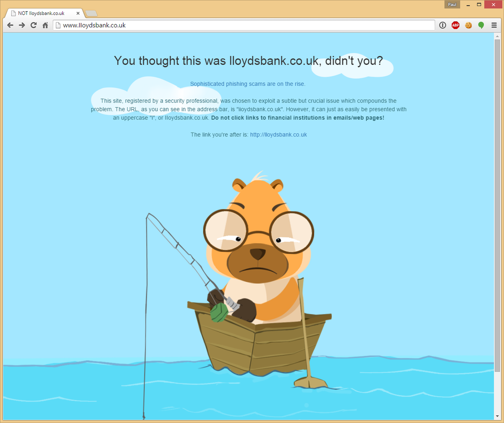Viewport: 504px width, 423px height.
Task: Go forward with the Forward arrow
Action: [x=22, y=25]
